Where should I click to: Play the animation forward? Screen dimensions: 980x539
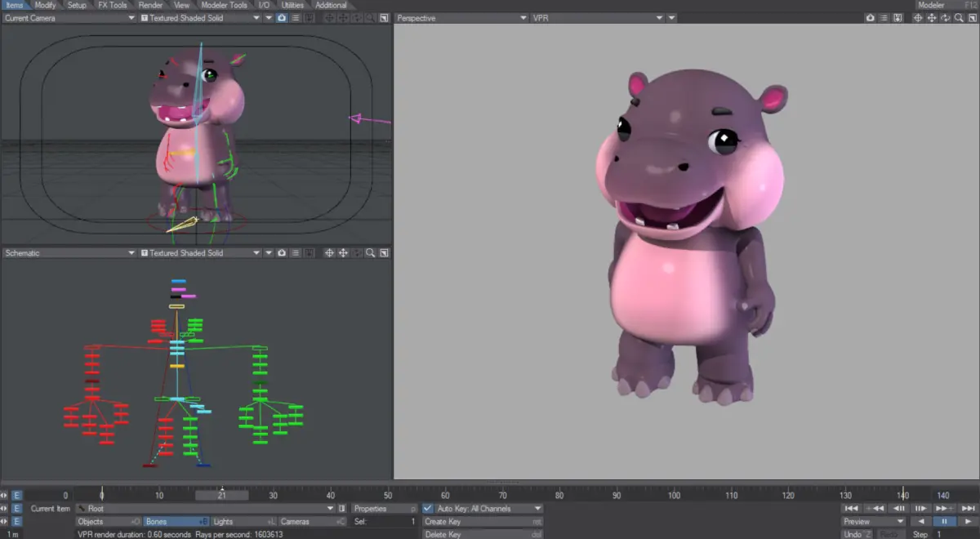point(968,521)
